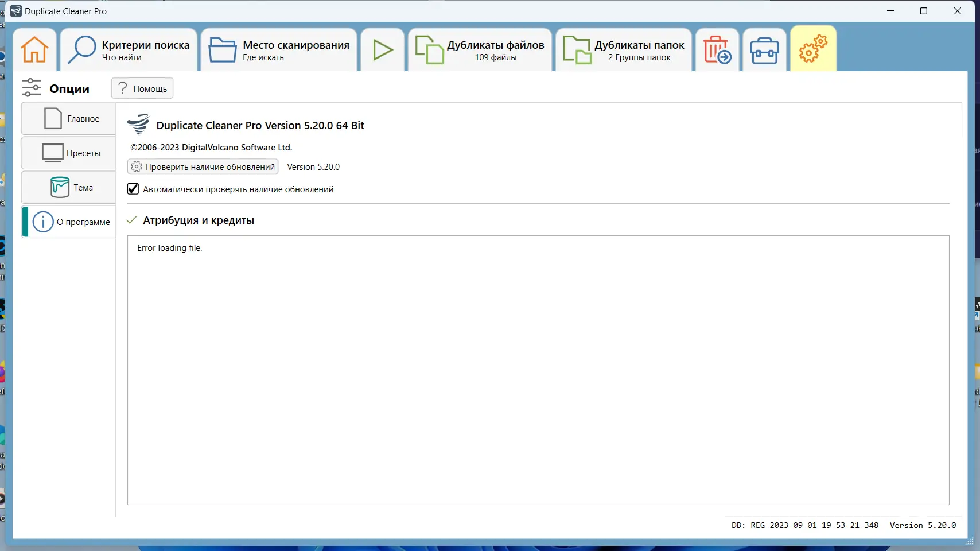Collapse the Атрибуция и кредиты section
The image size is (980, 551).
click(x=132, y=220)
